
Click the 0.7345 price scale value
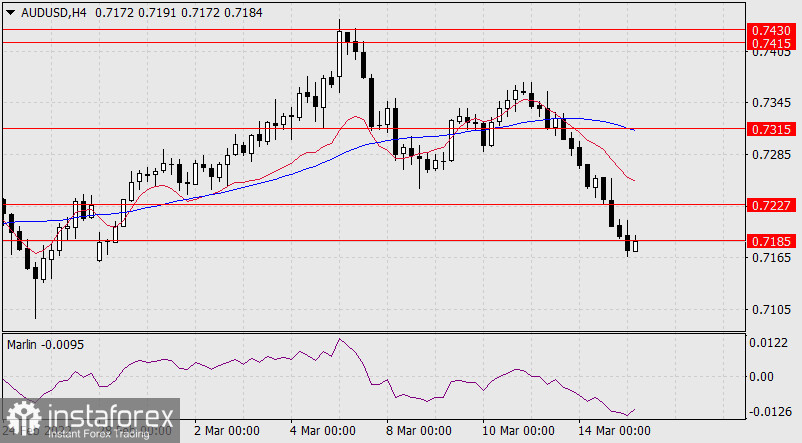point(771,103)
